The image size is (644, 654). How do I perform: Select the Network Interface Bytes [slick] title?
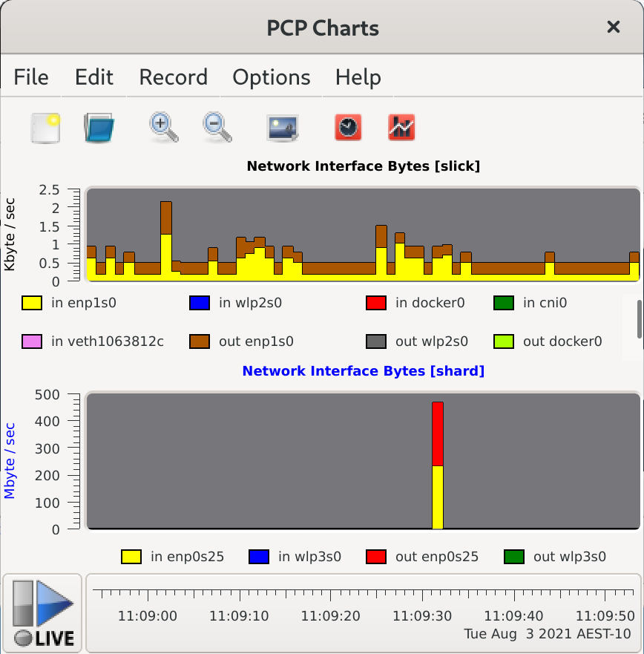coord(363,166)
